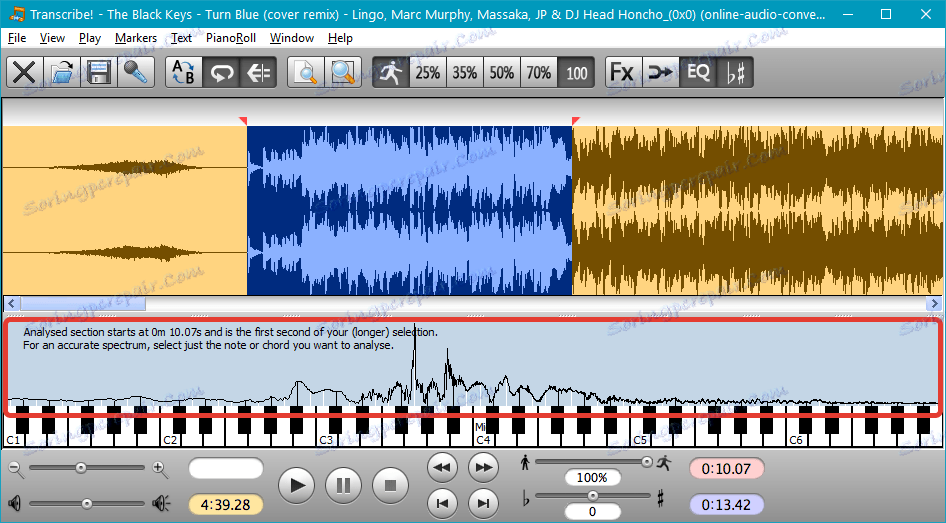Viewport: 946px width, 523px height.
Task: Click the 0:13.42 selection end time
Action: (x=726, y=504)
